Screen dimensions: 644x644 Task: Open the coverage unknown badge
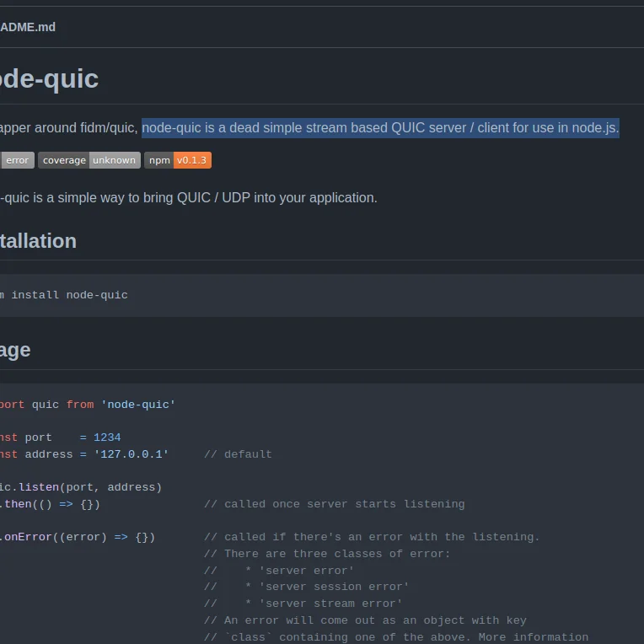point(89,160)
